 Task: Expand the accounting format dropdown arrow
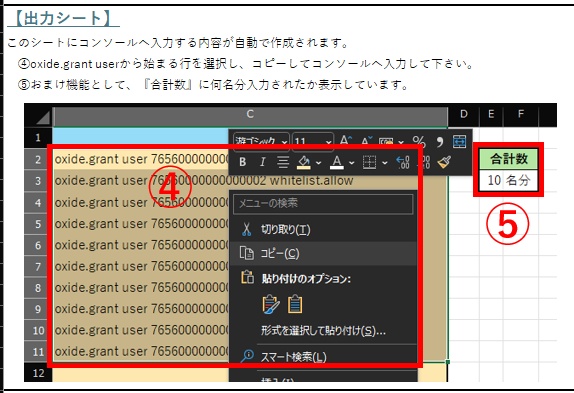coord(401,142)
